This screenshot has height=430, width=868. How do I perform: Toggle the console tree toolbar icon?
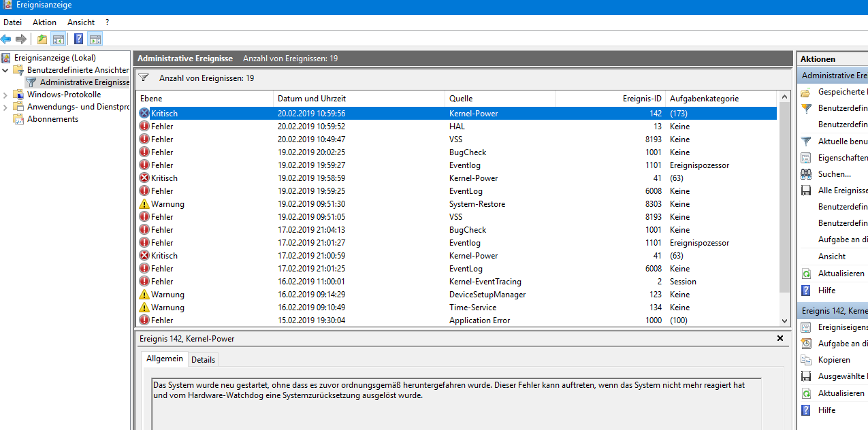pos(59,39)
